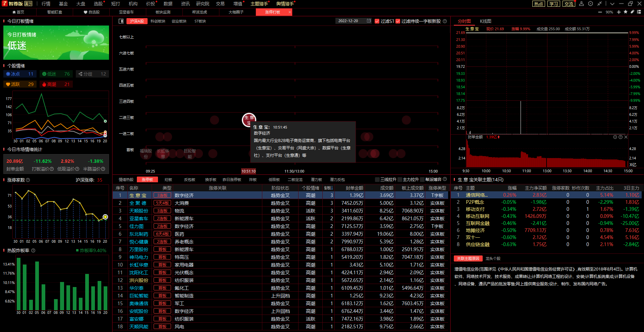Click the 冰点 snowflake sentiment chip
This screenshot has width=644, height=332.
(19, 74)
